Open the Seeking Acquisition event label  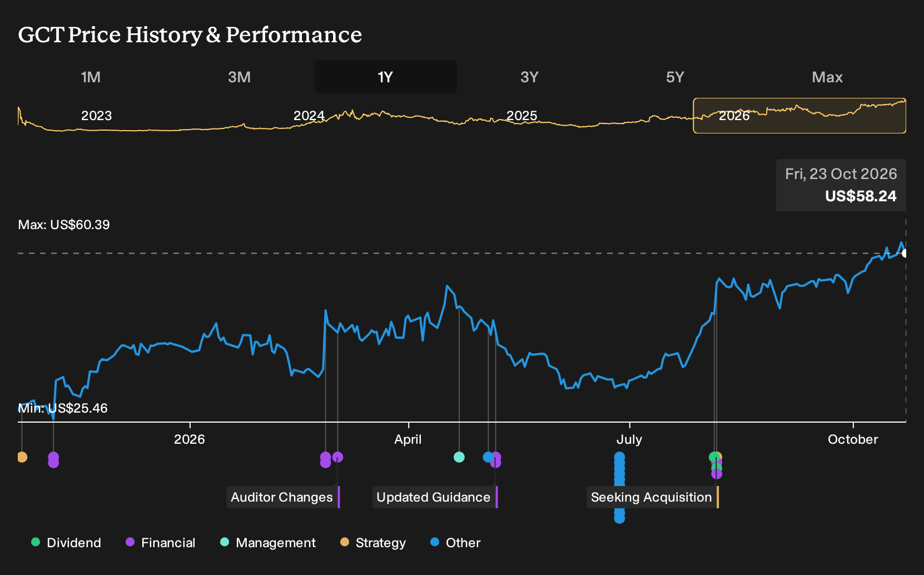(x=653, y=497)
